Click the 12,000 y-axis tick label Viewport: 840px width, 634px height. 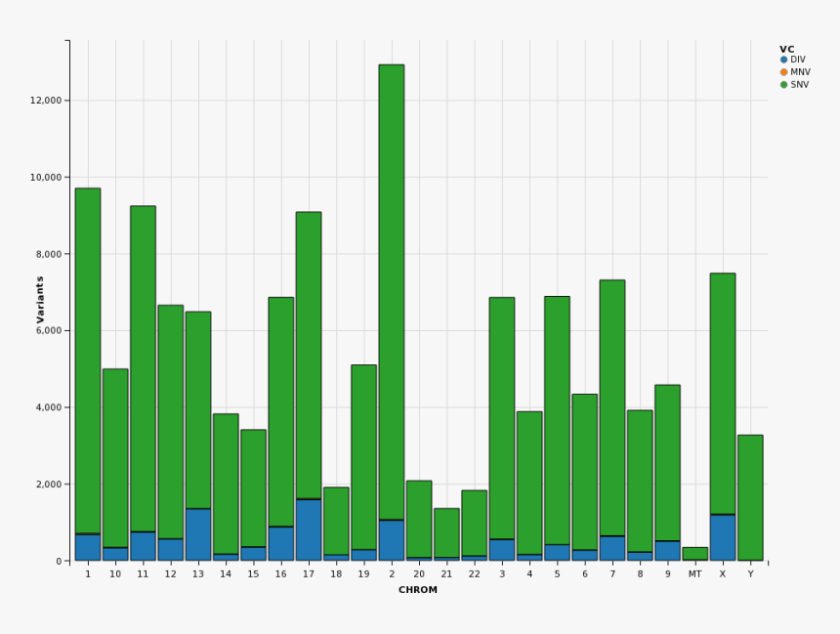[46, 101]
